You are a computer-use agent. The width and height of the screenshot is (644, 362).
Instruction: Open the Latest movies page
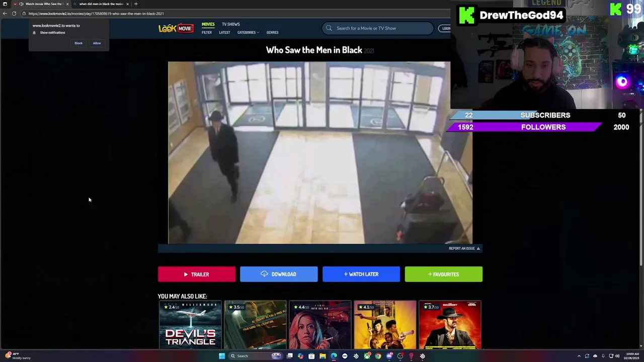pos(224,33)
